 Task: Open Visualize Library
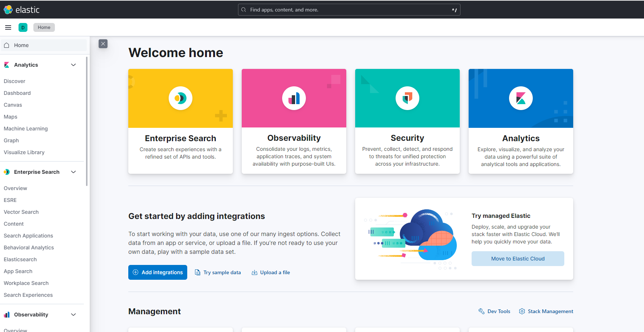(x=24, y=152)
